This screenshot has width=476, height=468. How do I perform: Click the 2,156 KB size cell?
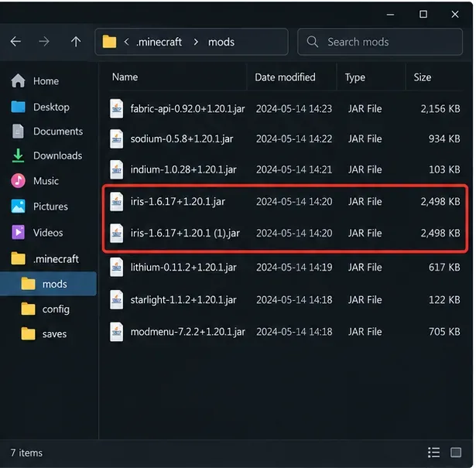pos(440,108)
